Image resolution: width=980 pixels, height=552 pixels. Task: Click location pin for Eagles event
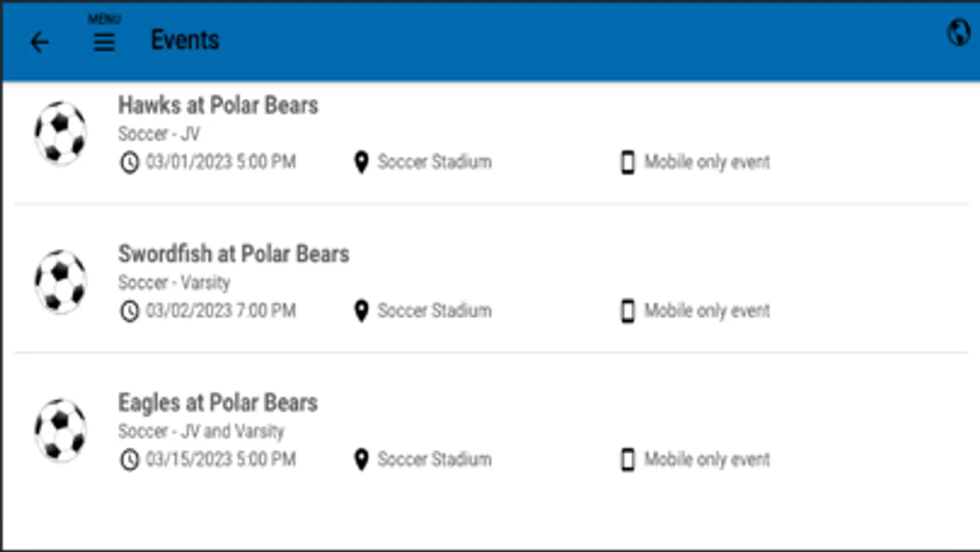[x=362, y=459]
